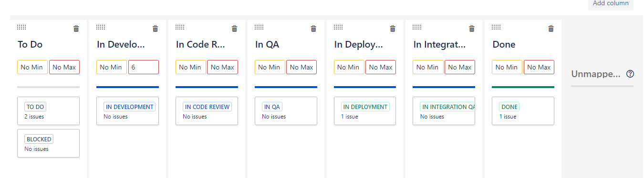The width and height of the screenshot is (644, 178).
Task: Click No Min field in In Code Review
Action: click(191, 67)
